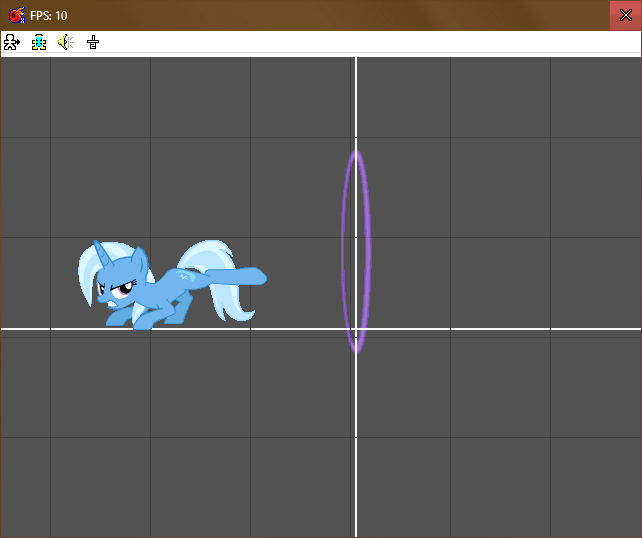This screenshot has width=642, height=538.
Task: Click the purple ring effect sprite
Action: 356,251
